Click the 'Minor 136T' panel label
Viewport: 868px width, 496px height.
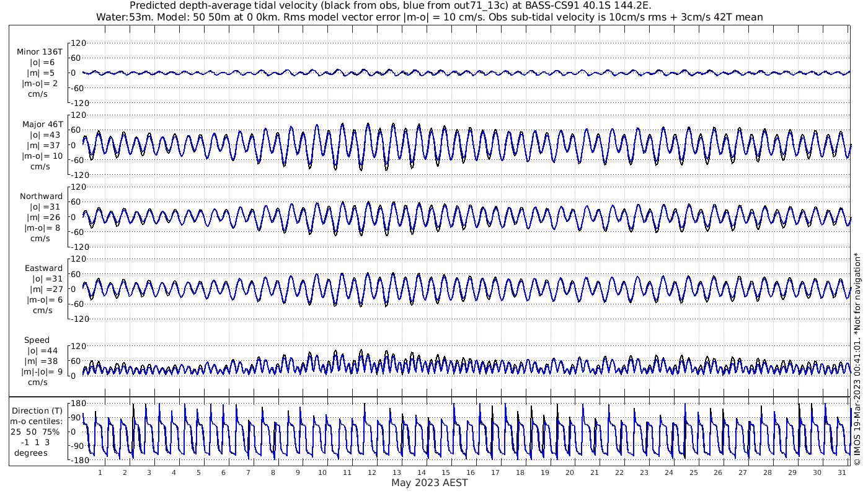click(39, 51)
